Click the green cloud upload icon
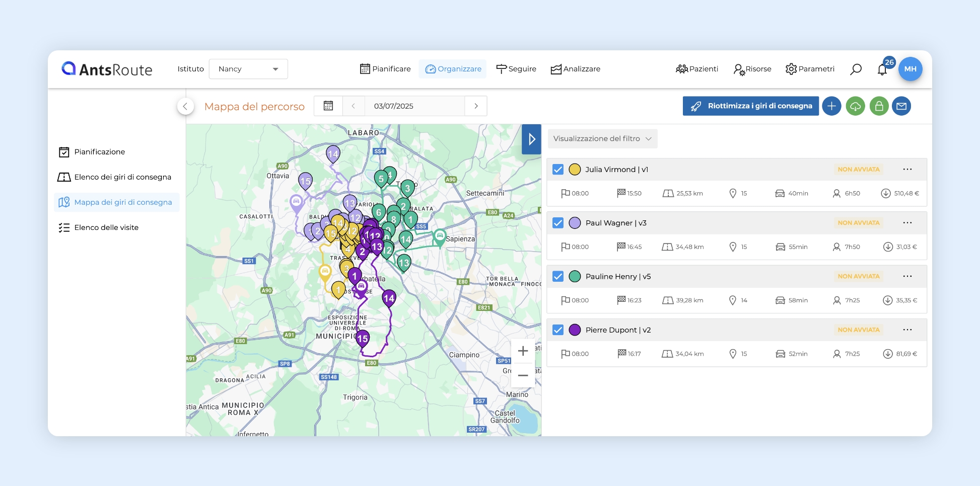This screenshot has height=486, width=980. pyautogui.click(x=855, y=106)
